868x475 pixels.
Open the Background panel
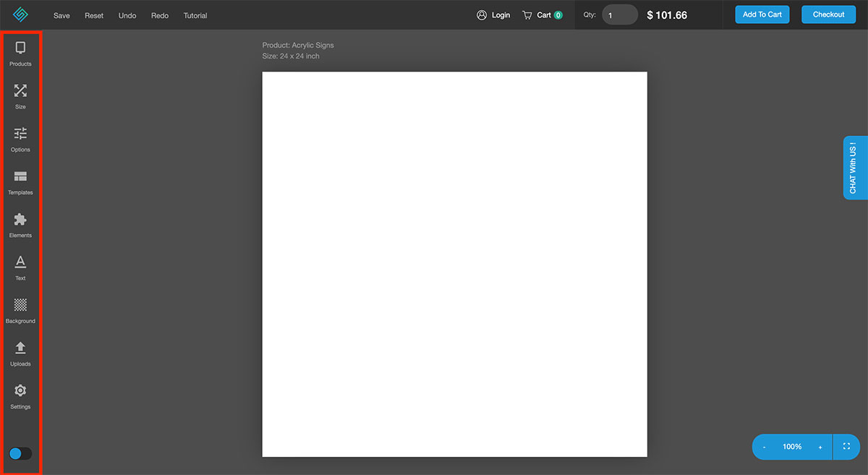20,311
